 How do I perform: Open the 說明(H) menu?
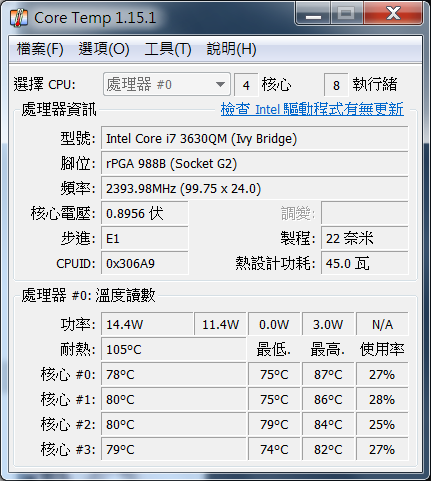coord(232,49)
